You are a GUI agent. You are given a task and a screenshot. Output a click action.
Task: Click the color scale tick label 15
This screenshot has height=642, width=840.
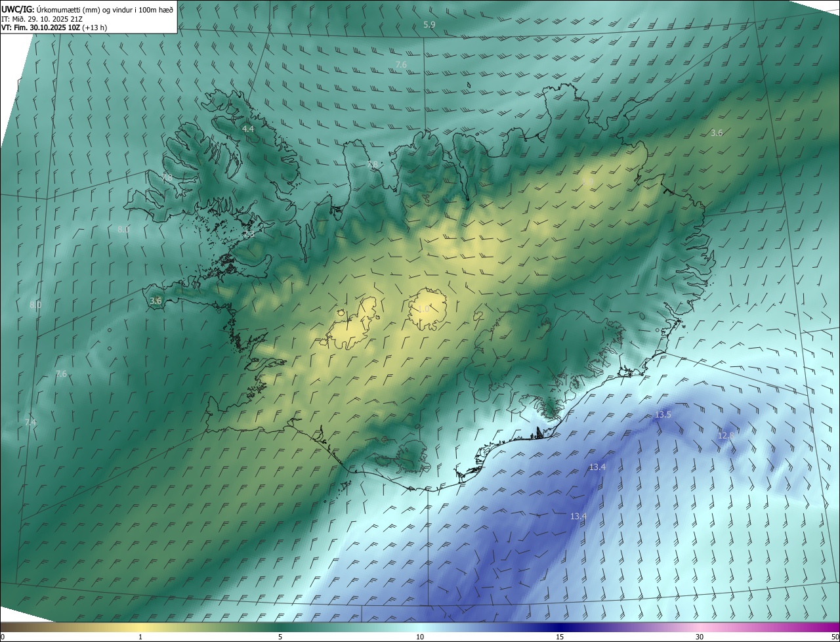coord(560,637)
